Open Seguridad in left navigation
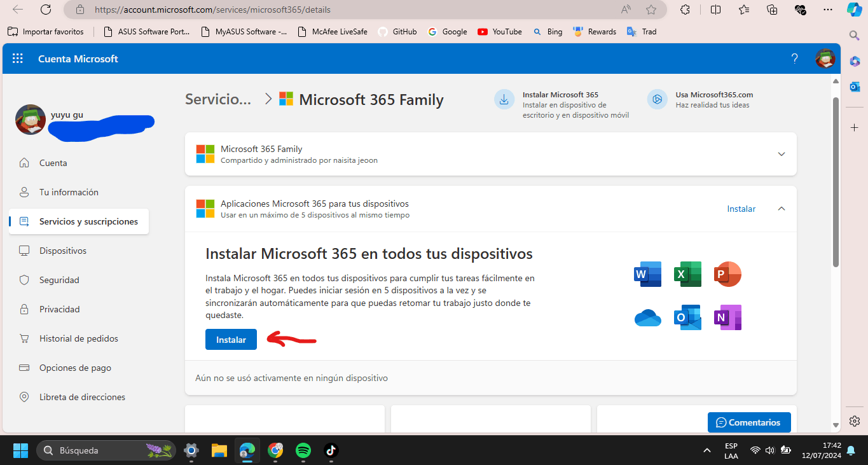 tap(78, 280)
